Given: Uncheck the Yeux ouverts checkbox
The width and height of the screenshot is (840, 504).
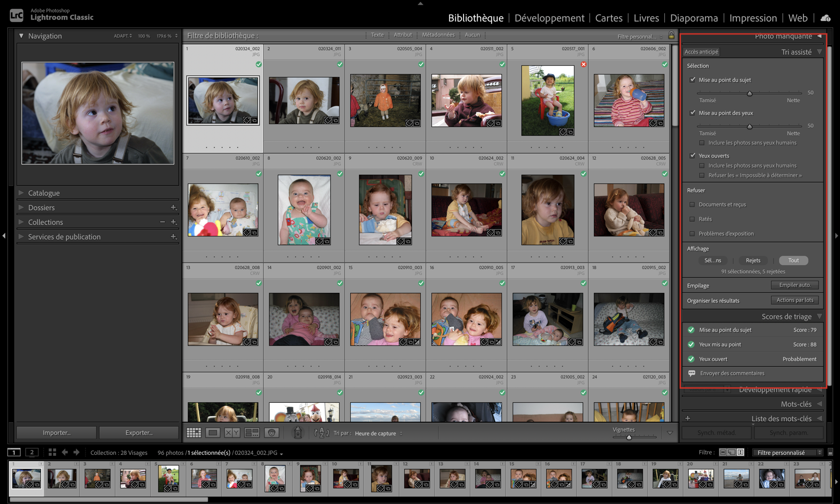Looking at the screenshot, I should pyautogui.click(x=693, y=156).
